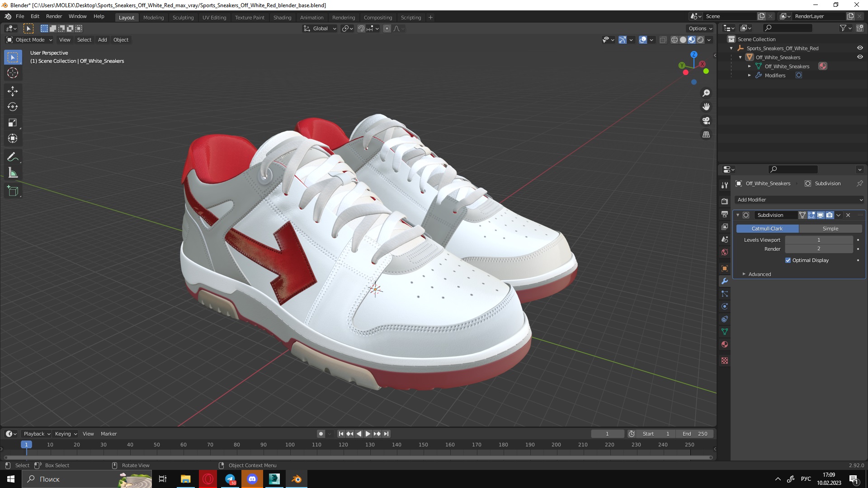Remove the Subdivision modifier

848,215
